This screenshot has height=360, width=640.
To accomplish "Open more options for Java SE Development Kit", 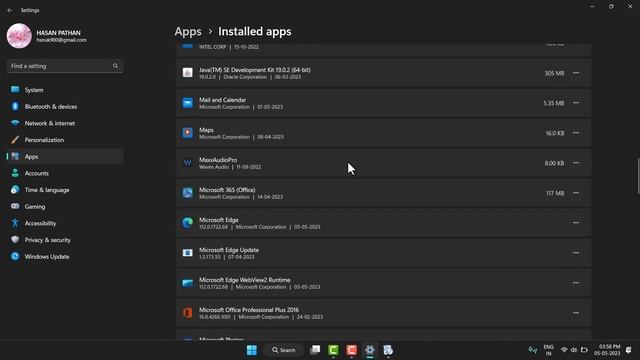I will point(576,73).
